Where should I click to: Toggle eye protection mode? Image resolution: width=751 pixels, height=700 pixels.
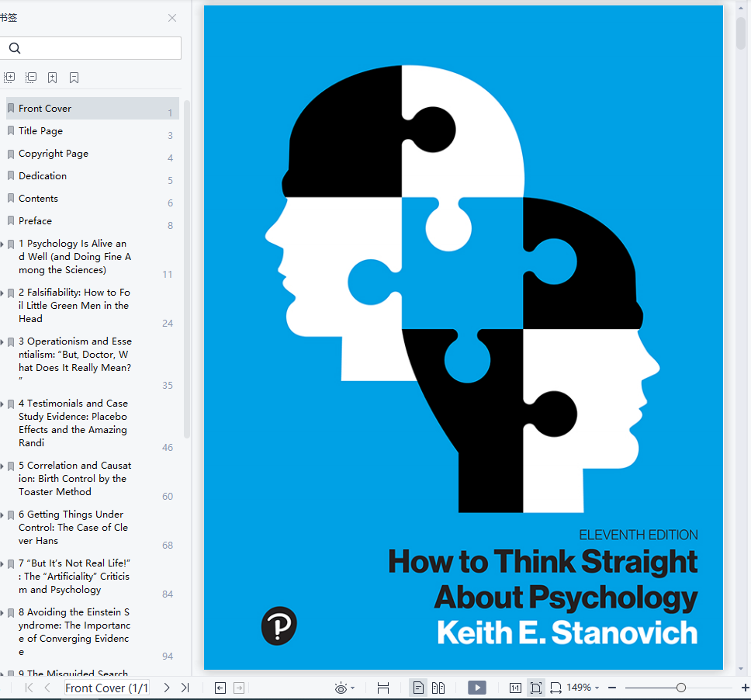click(341, 688)
